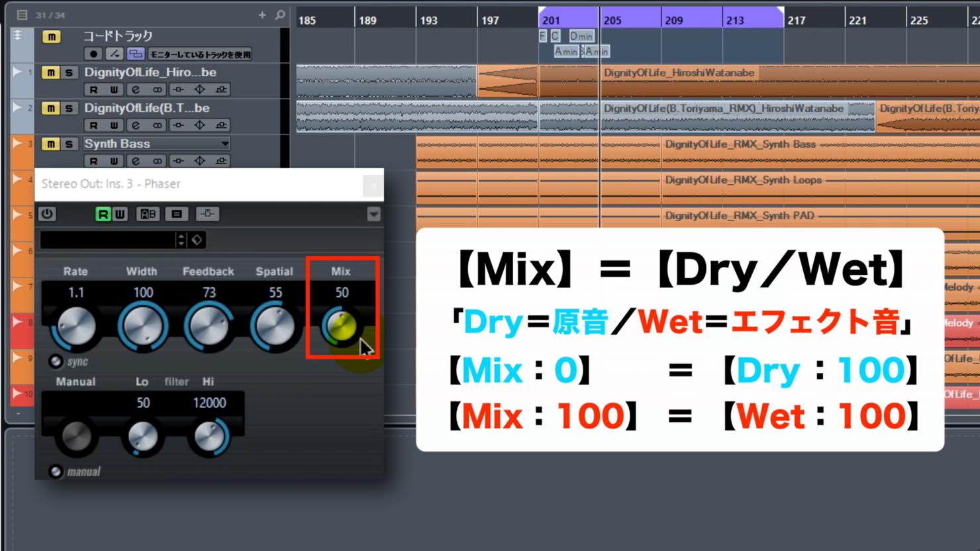Image resolution: width=980 pixels, height=551 pixels.
Task: Click the lane display icon on track 2
Action: click(221, 125)
